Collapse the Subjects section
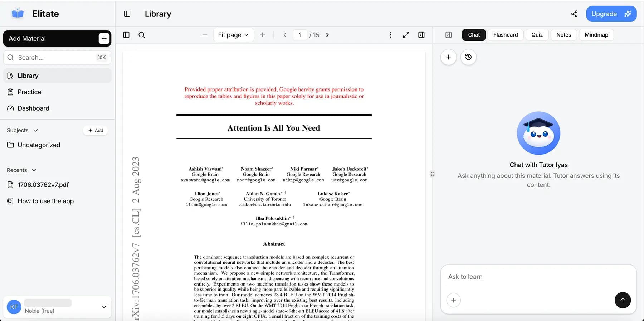Image resolution: width=644 pixels, height=321 pixels. [36, 131]
